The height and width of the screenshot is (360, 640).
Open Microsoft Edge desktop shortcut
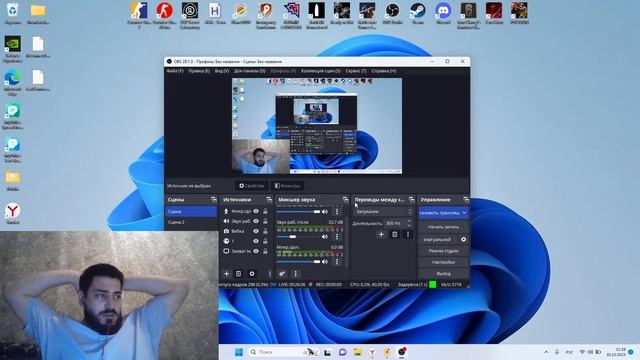[13, 83]
